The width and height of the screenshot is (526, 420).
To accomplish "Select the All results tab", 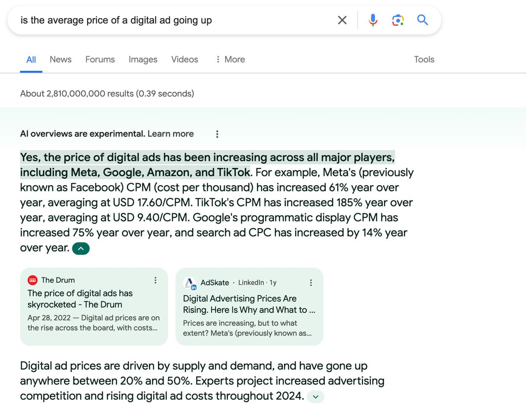I will 31,59.
